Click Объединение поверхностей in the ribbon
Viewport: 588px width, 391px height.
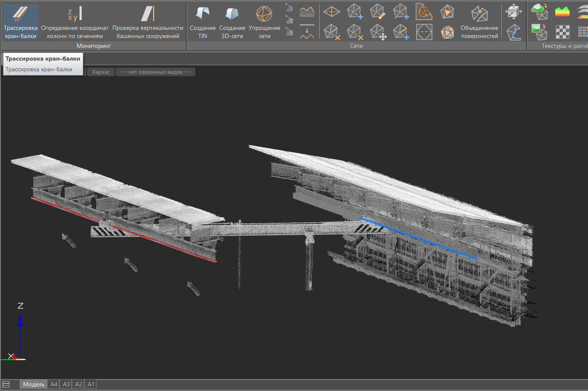(x=479, y=22)
